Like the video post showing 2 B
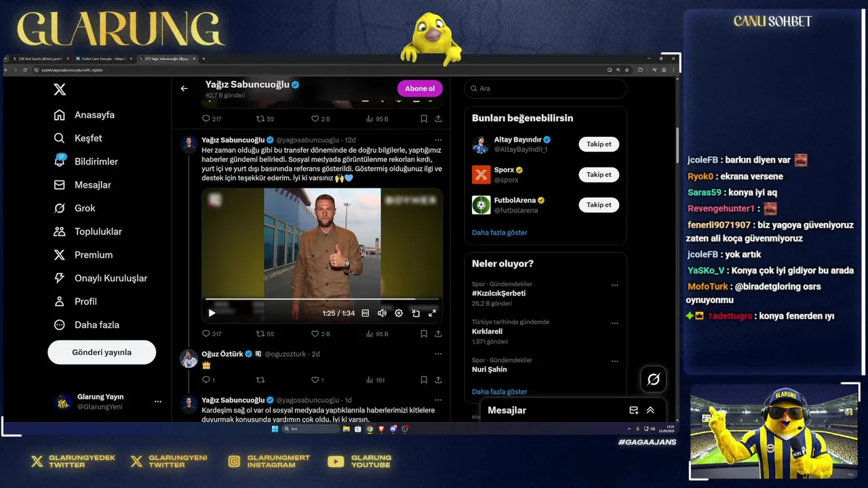This screenshot has width=868, height=488. tap(320, 333)
